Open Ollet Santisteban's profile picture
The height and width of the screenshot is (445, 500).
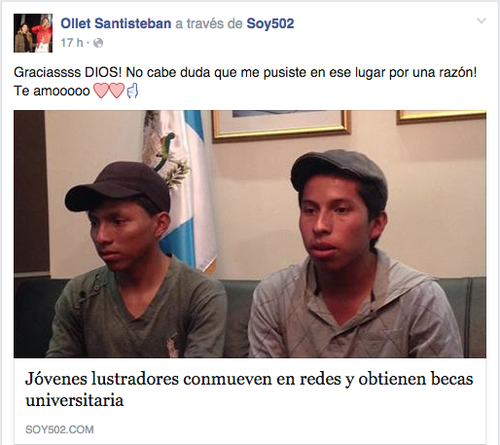click(33, 33)
